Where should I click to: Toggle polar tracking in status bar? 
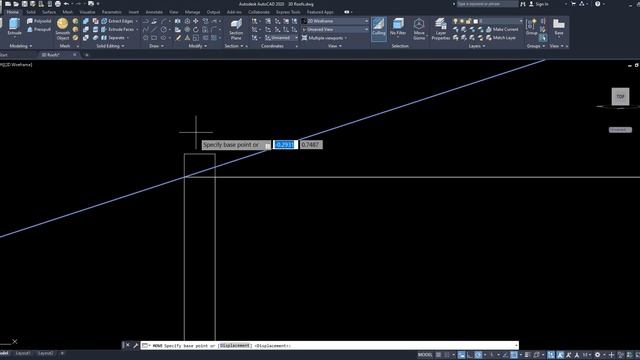pyautogui.click(x=479, y=355)
